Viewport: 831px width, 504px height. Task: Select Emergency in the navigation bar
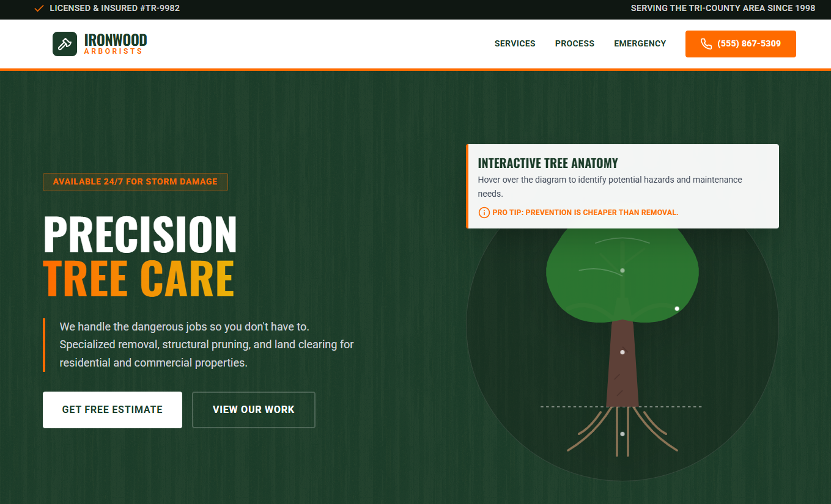[x=640, y=43]
